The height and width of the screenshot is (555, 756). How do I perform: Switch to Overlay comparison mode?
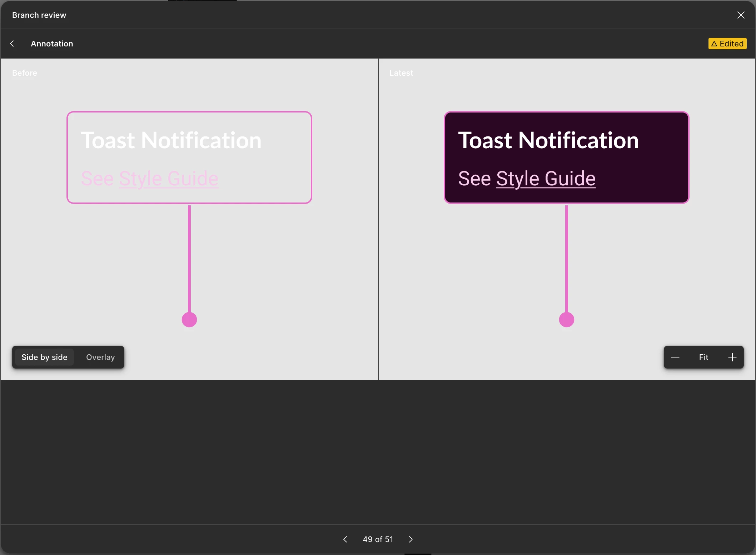pos(100,357)
